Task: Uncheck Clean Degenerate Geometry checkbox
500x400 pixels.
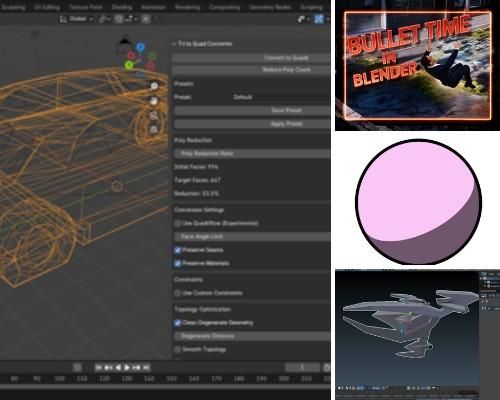Action: pyautogui.click(x=178, y=323)
